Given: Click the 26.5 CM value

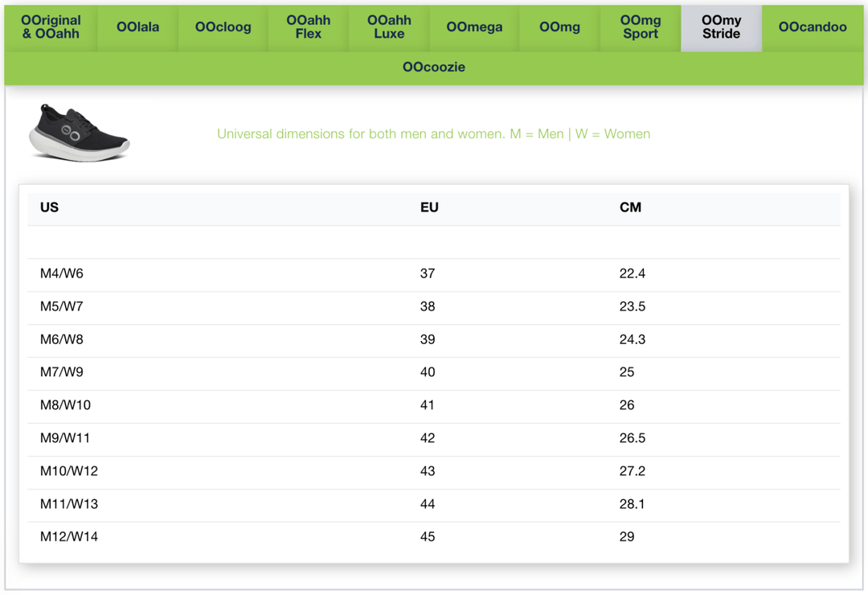Looking at the screenshot, I should tap(633, 437).
